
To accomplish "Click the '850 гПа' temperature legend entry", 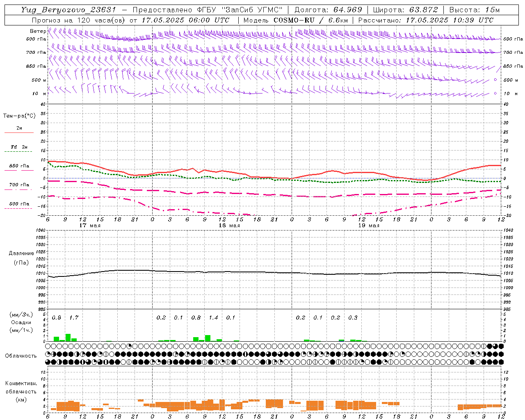I will [x=19, y=168].
